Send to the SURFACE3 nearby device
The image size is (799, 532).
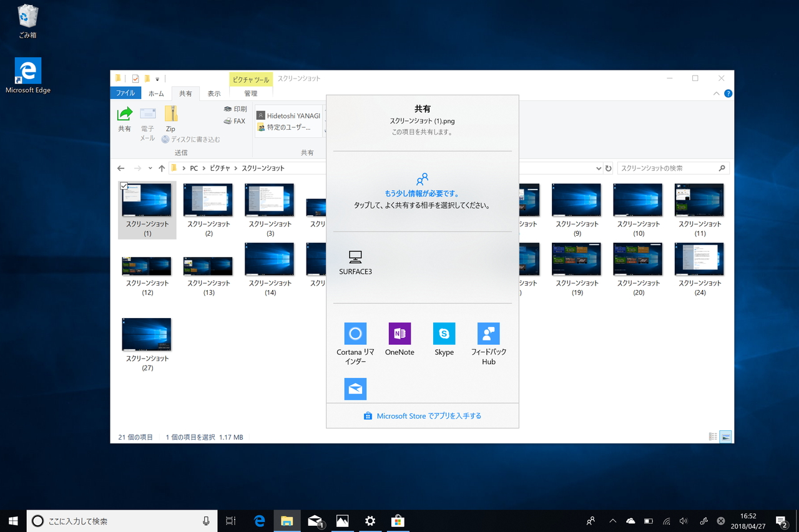pos(355,262)
